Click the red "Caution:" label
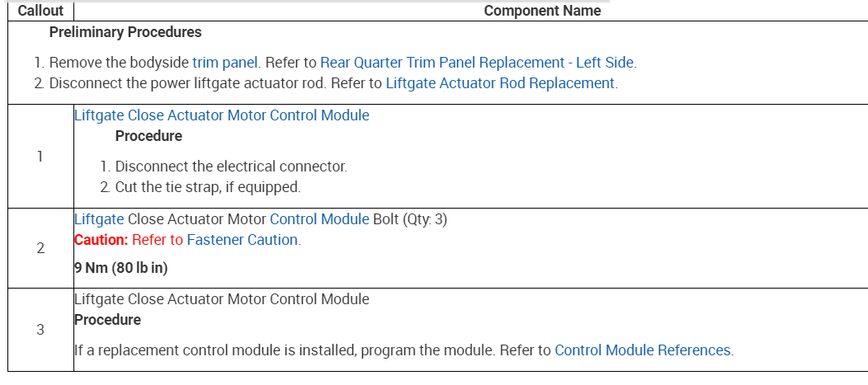This screenshot has height=385, width=868. pyautogui.click(x=101, y=240)
